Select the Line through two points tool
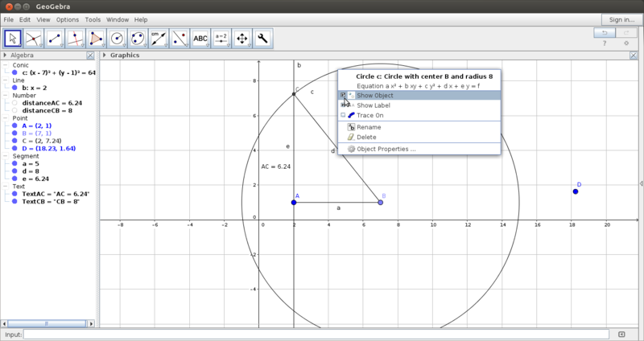Image resolution: width=644 pixels, height=341 pixels. [x=55, y=39]
